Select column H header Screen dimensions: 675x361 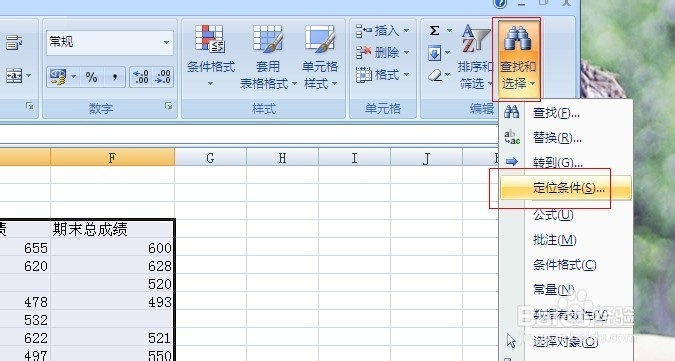(282, 157)
